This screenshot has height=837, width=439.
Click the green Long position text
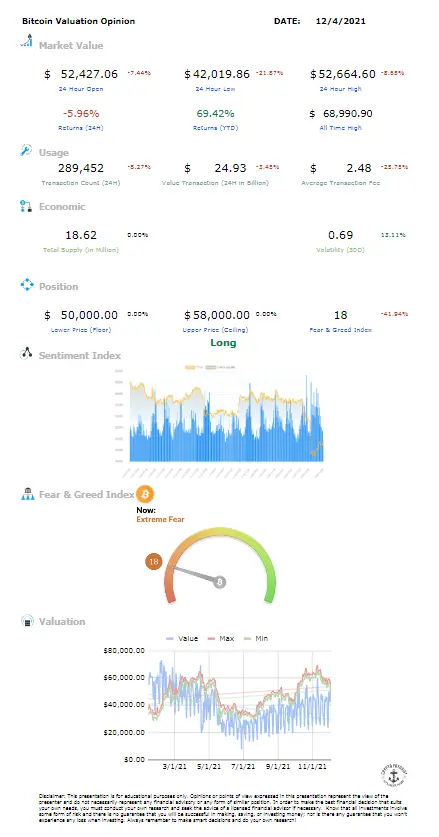(x=223, y=343)
